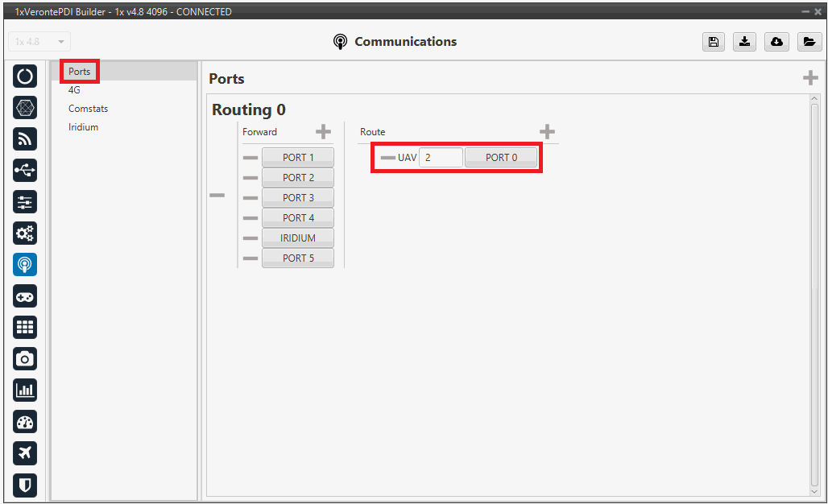Open the Comstats section
Screen dimensions: 828x504
coord(88,109)
